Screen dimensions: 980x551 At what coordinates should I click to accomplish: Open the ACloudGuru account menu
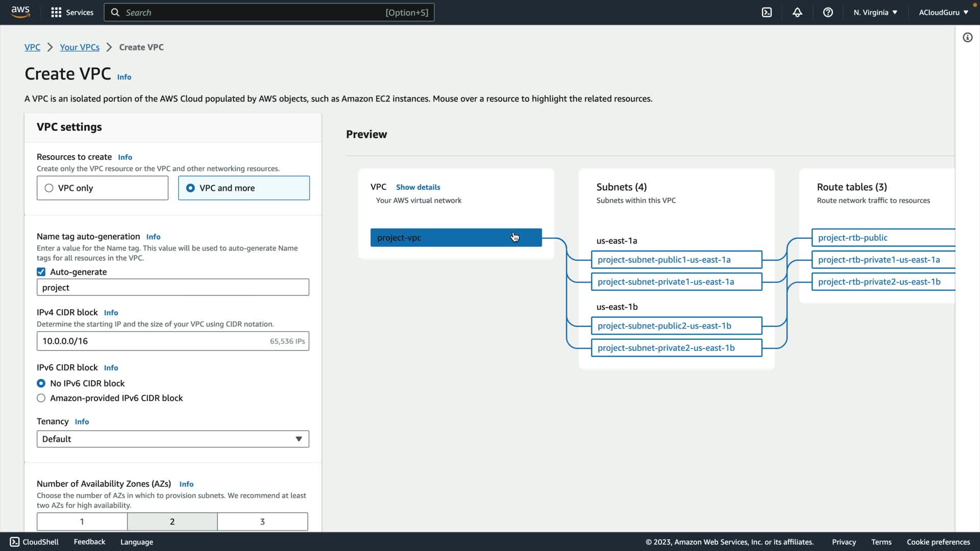[943, 12]
